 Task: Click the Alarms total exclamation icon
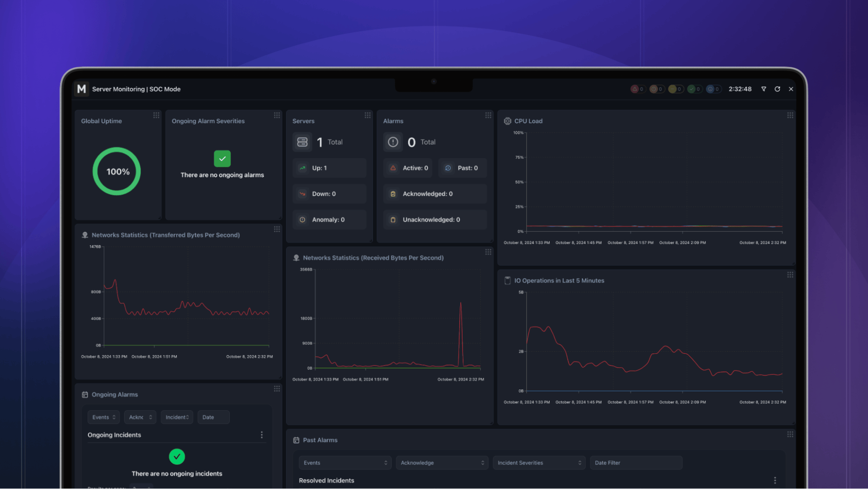(393, 142)
